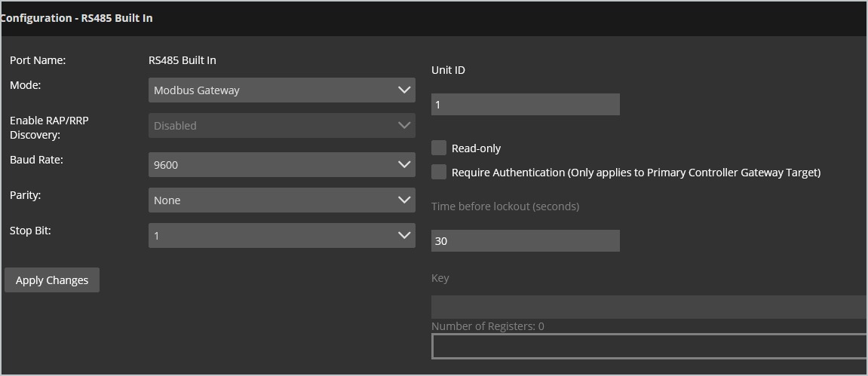The image size is (868, 376).
Task: Click the Require Authentication label text
Action: click(x=636, y=173)
